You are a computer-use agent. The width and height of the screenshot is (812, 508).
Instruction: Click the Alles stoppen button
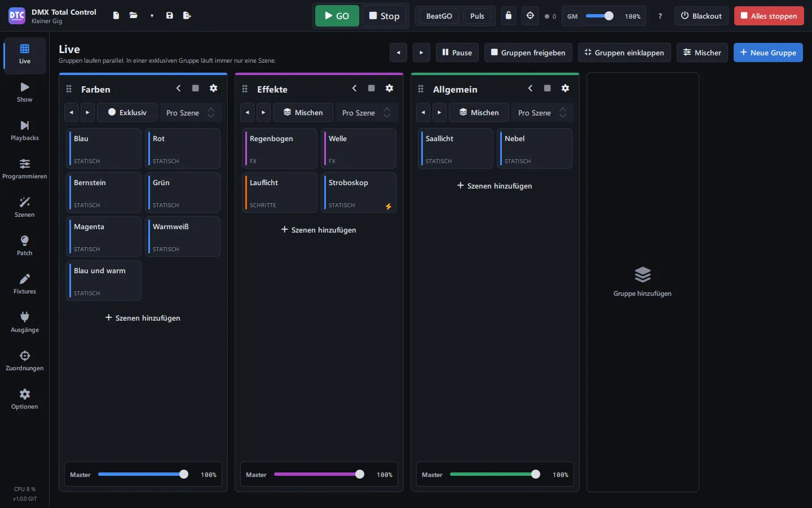tap(769, 16)
